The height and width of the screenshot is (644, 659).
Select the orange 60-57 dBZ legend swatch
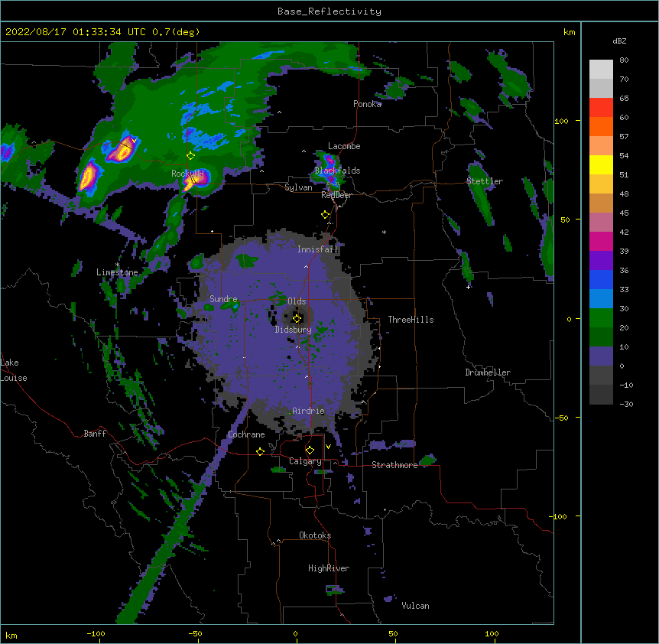pyautogui.click(x=601, y=127)
